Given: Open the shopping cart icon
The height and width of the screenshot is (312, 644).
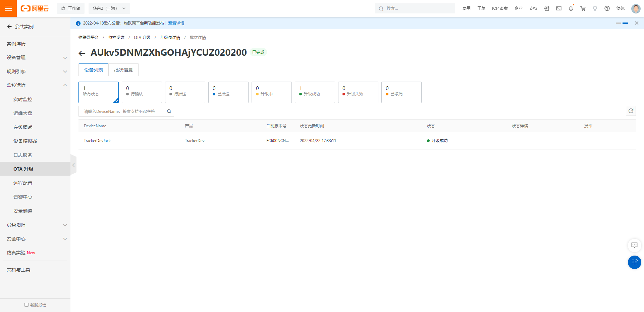Looking at the screenshot, I should pos(583,8).
